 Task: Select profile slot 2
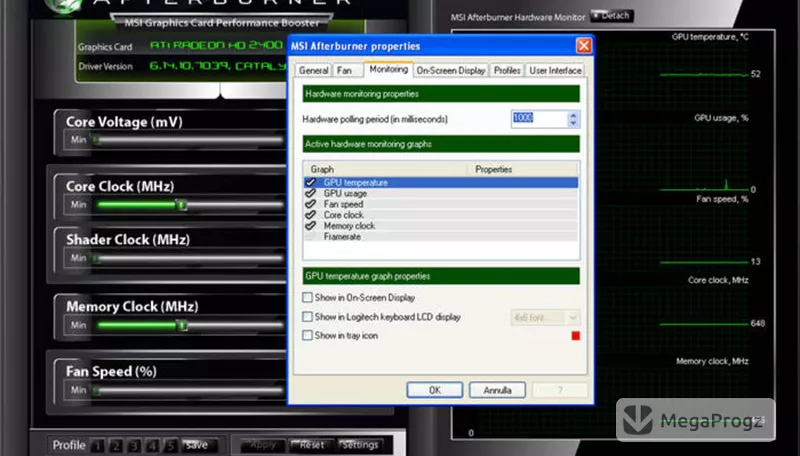click(116, 446)
